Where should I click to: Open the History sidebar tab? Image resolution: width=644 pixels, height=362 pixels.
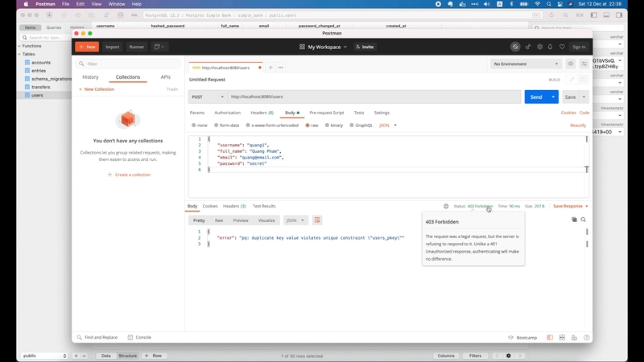coord(90,77)
